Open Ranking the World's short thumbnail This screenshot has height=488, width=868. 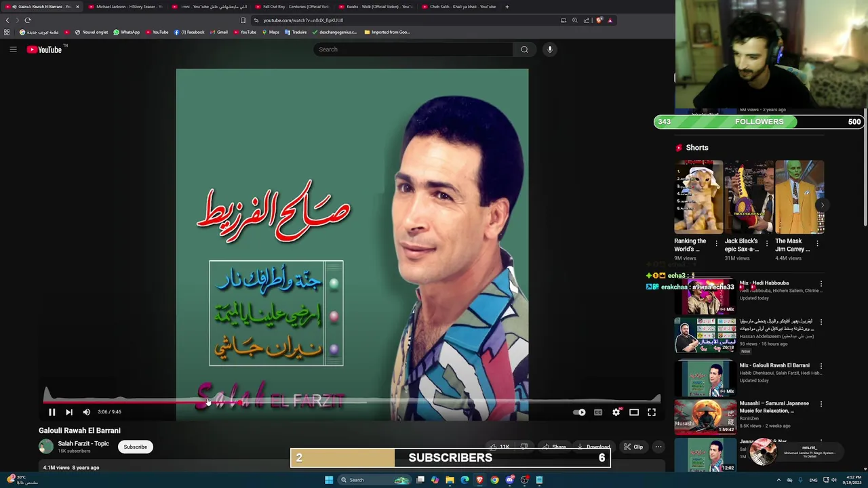[698, 197]
